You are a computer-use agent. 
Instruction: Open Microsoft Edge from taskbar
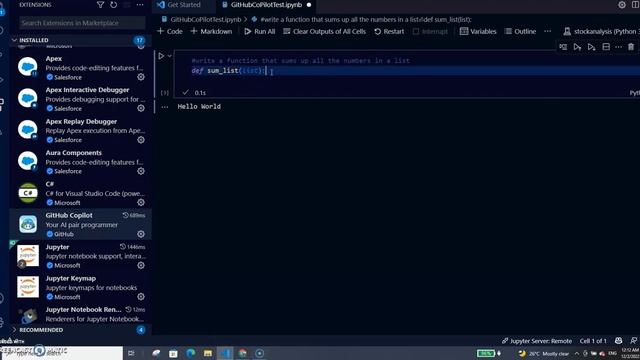point(190,353)
